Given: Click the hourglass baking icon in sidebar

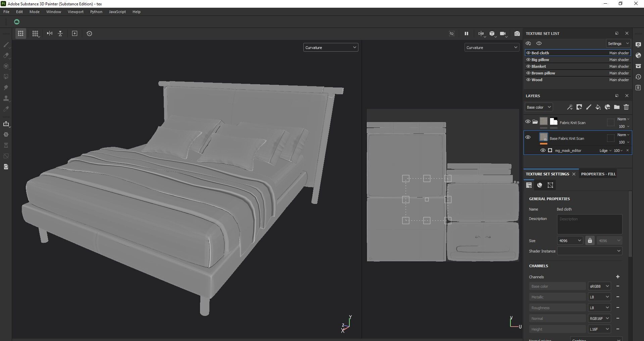Looking at the screenshot, I should pos(6,145).
